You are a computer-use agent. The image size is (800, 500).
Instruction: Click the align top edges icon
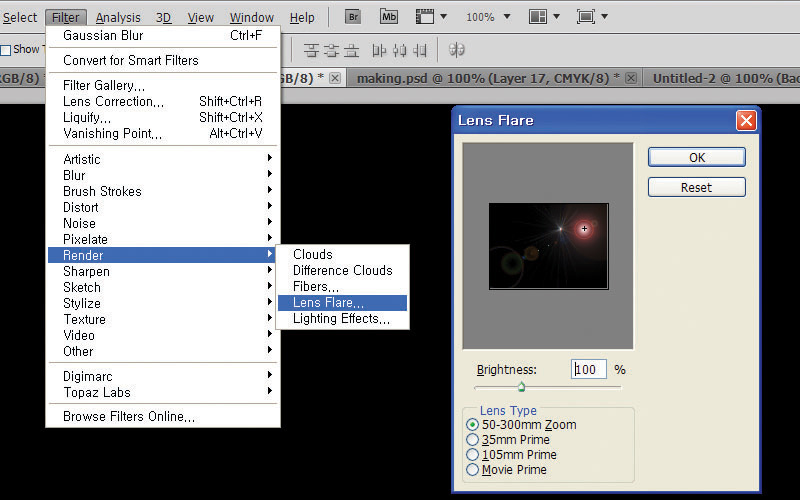click(311, 51)
